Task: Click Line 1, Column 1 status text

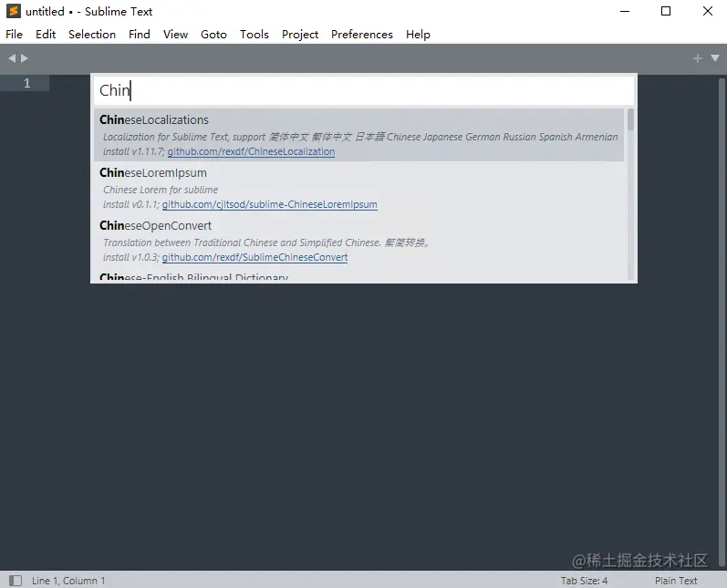Action: tap(68, 581)
